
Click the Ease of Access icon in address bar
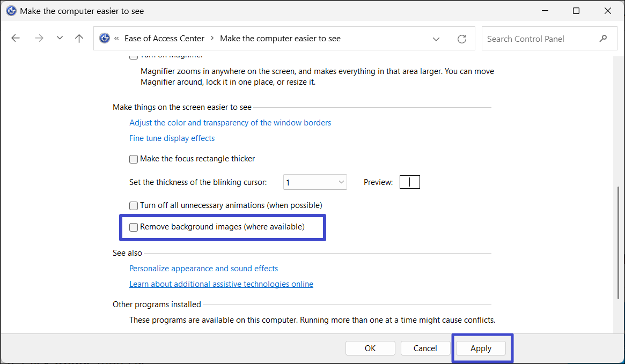coord(105,39)
